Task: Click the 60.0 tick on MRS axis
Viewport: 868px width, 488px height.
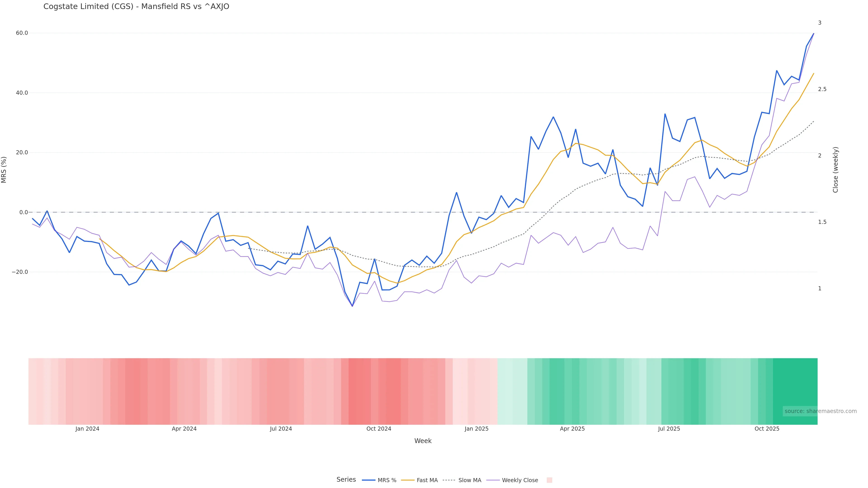Action: click(22, 33)
